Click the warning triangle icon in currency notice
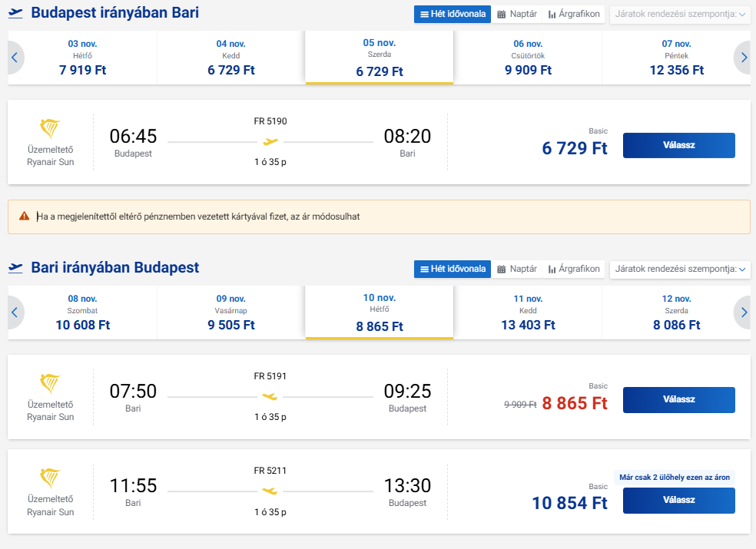The image size is (756, 549). (25, 217)
